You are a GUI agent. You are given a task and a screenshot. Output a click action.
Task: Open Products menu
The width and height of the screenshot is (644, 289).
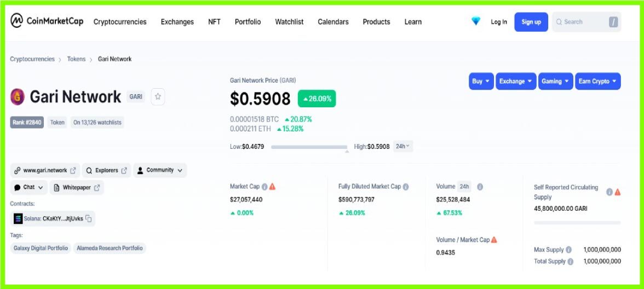(x=376, y=22)
